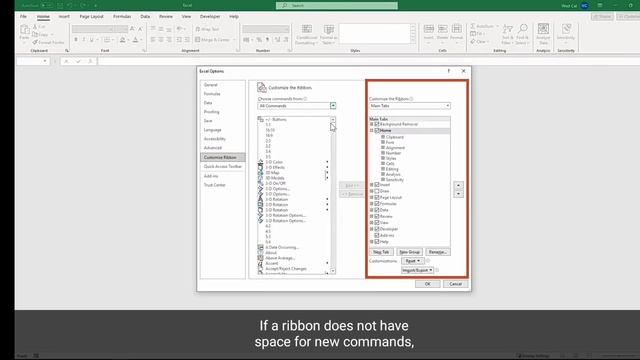
Task: Toggle the Review tab checkbox in Main Tabs
Action: coord(377,216)
